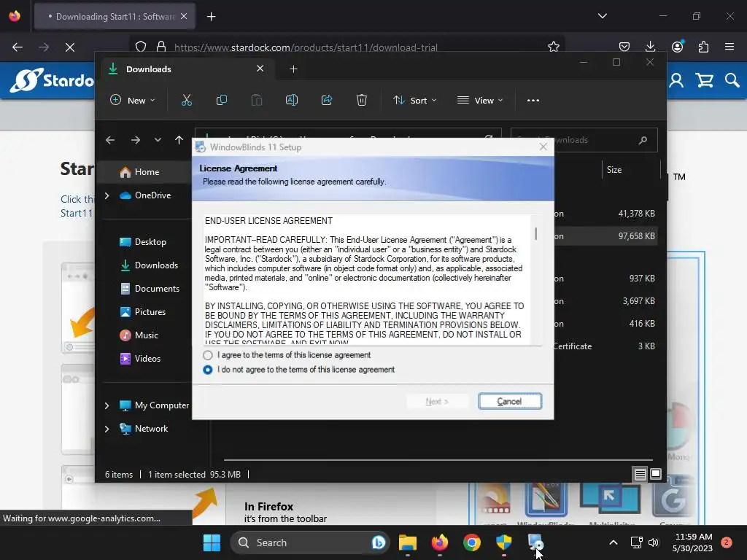Click the 97,658 KB file size cell
747x560 pixels.
636,236
